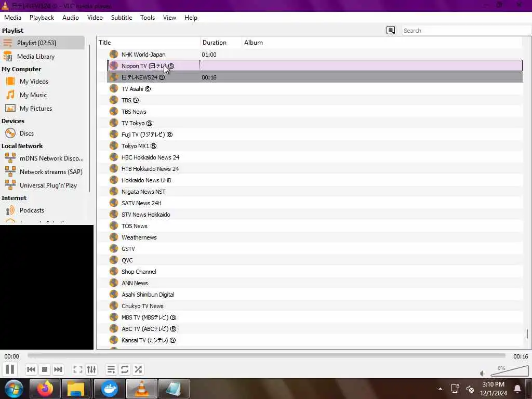Image resolution: width=532 pixels, height=399 pixels.
Task: Select Fuji TV playlist row
Action: [x=314, y=135]
